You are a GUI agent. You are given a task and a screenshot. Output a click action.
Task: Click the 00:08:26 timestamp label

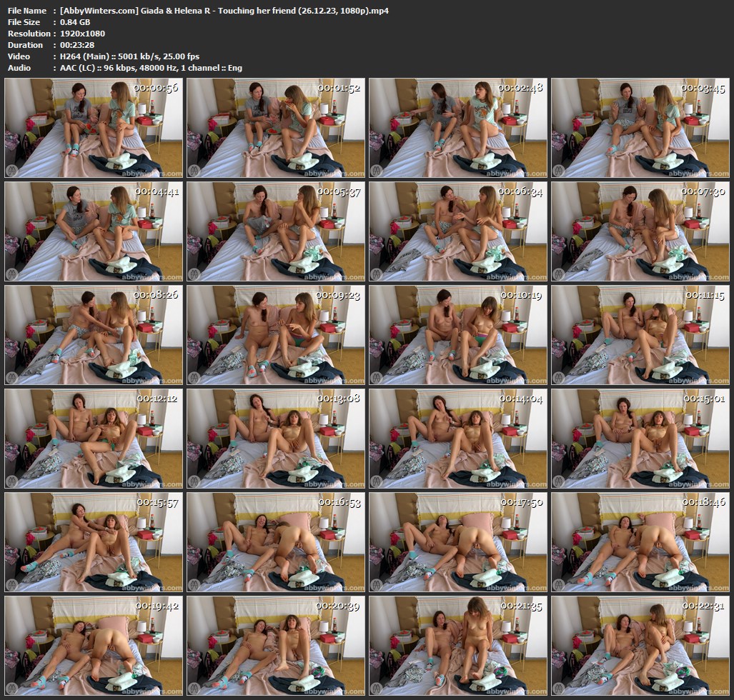pyautogui.click(x=157, y=294)
